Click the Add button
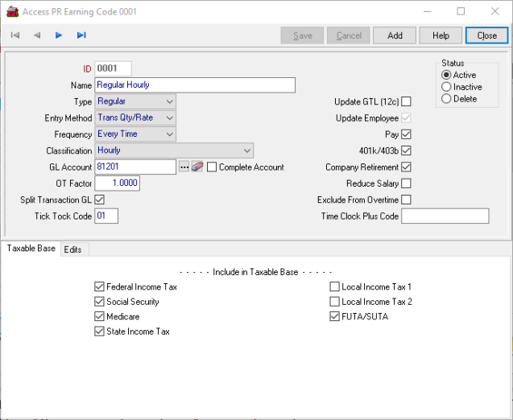The image size is (513, 420). coord(395,35)
